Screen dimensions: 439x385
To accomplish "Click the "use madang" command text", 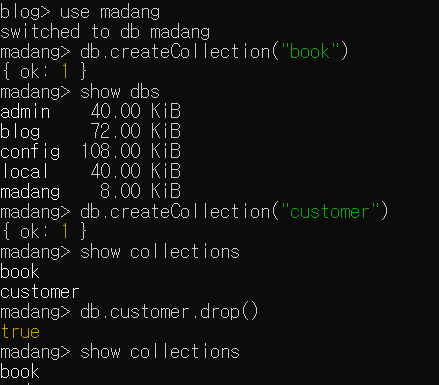I will [x=110, y=13].
